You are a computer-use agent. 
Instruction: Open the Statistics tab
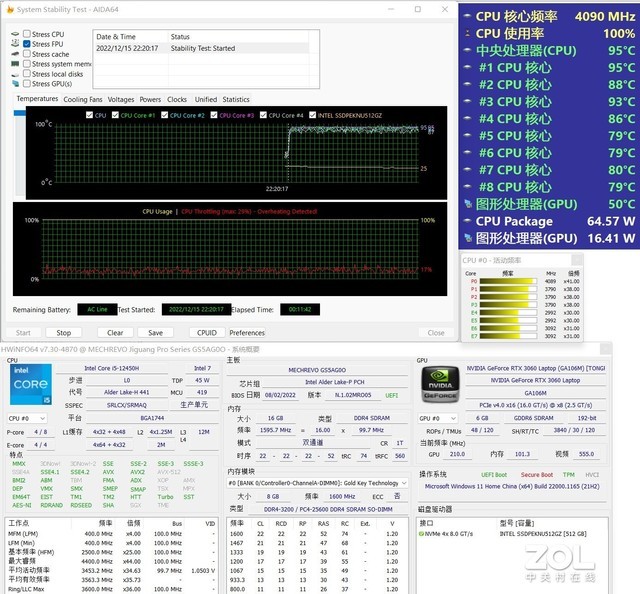[236, 99]
